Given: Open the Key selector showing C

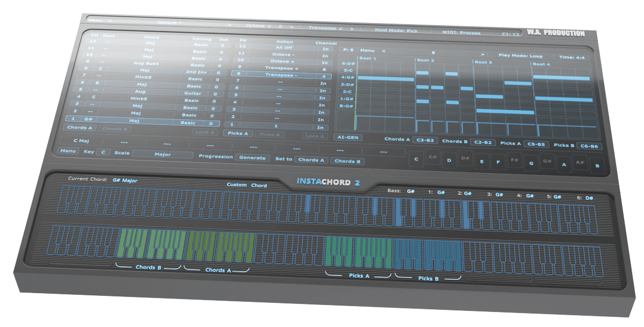Looking at the screenshot, I should click(x=103, y=152).
